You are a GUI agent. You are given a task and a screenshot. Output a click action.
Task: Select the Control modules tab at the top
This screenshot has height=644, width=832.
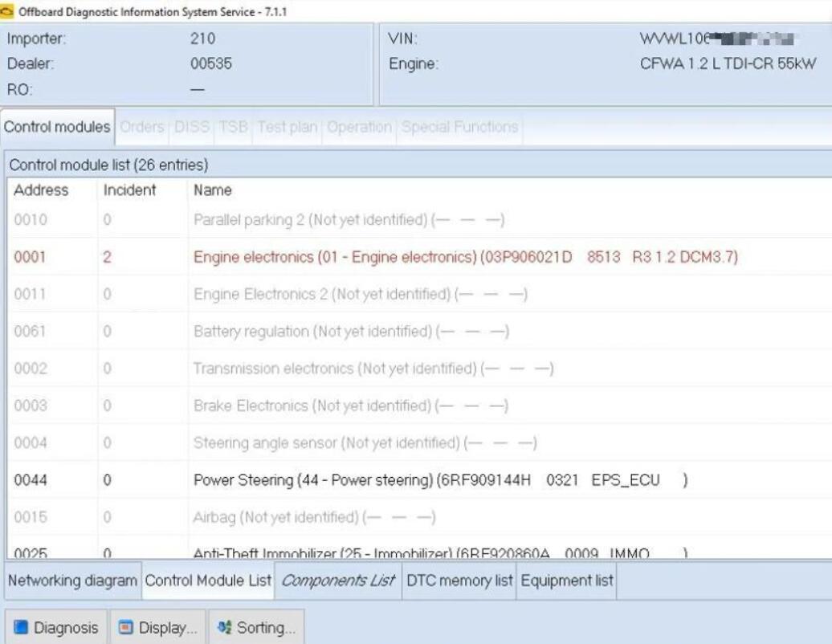(57, 127)
